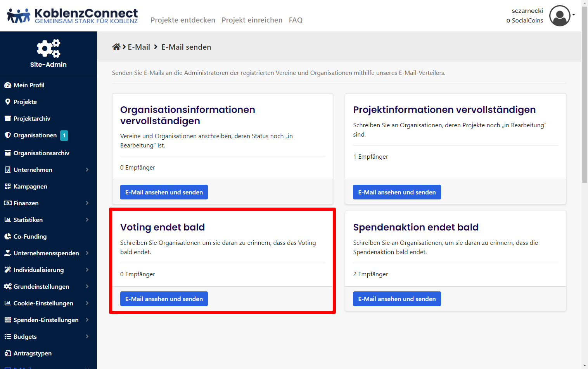
Task: Expand the Finanzen submenu chevron
Action: click(87, 203)
